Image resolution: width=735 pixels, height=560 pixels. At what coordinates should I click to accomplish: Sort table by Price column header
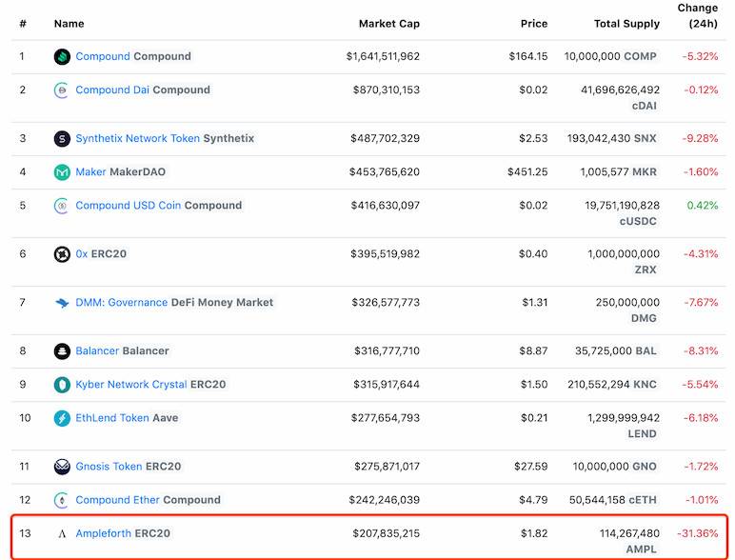(534, 23)
